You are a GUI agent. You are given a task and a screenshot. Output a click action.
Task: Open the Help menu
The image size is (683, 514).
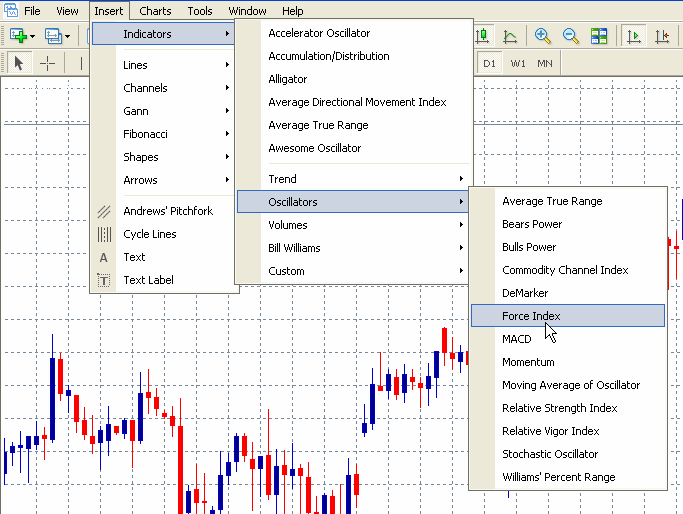pyautogui.click(x=292, y=10)
